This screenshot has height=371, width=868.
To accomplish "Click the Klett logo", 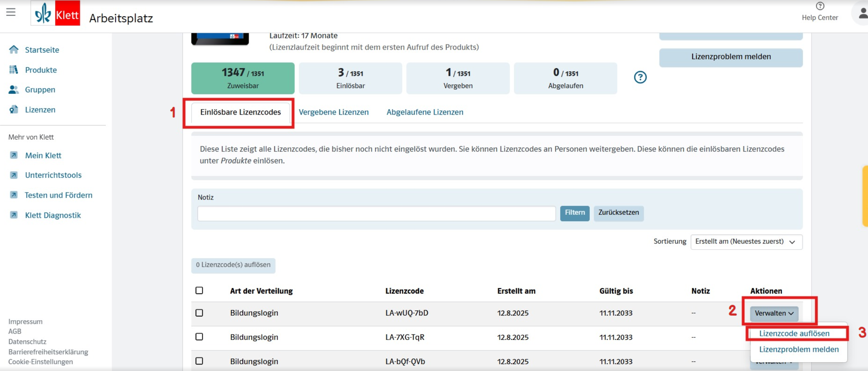I will click(55, 14).
